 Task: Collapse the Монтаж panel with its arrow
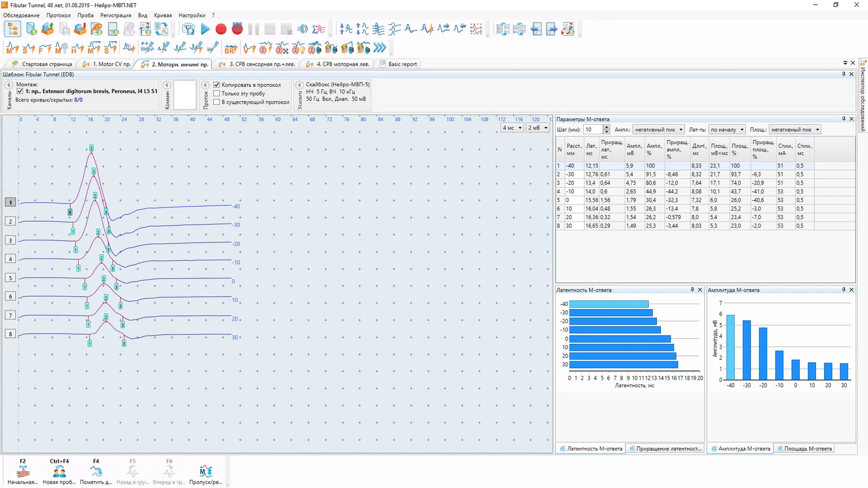(x=9, y=85)
